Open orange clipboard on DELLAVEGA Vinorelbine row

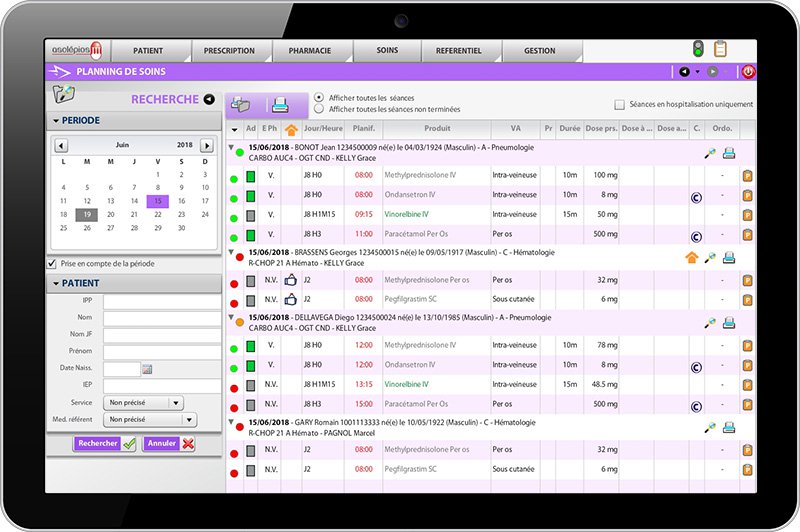coord(747,385)
